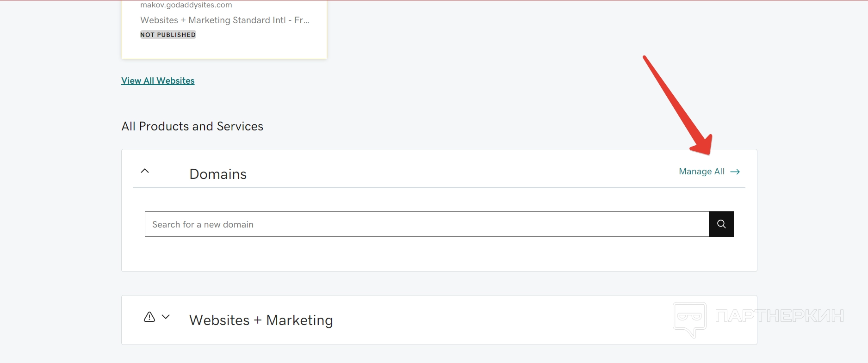Click the Domains section heading
This screenshot has height=363, width=868.
click(218, 174)
